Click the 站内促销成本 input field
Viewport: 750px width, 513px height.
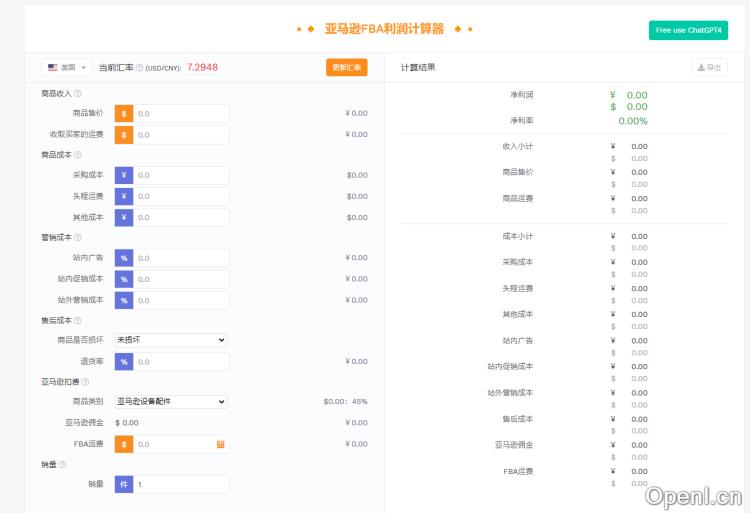point(181,279)
